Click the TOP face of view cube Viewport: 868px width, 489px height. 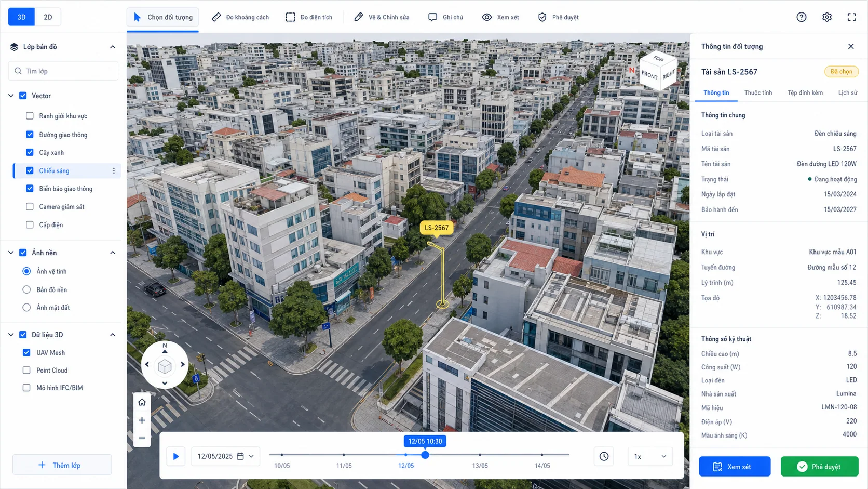(x=658, y=59)
